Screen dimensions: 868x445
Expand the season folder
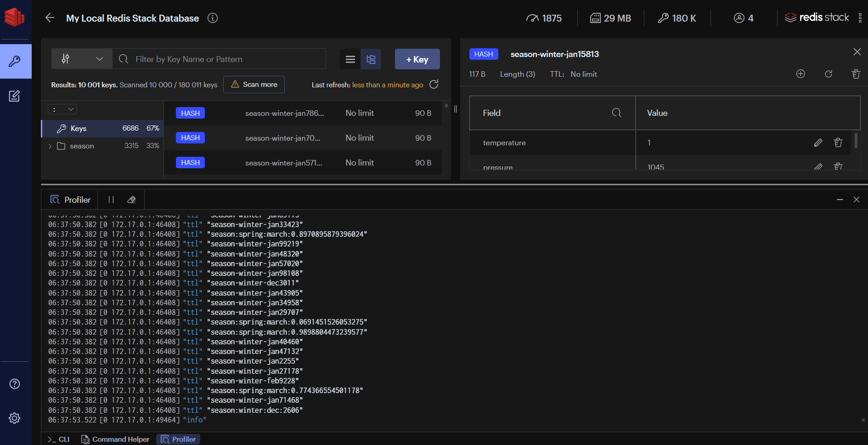pos(50,146)
